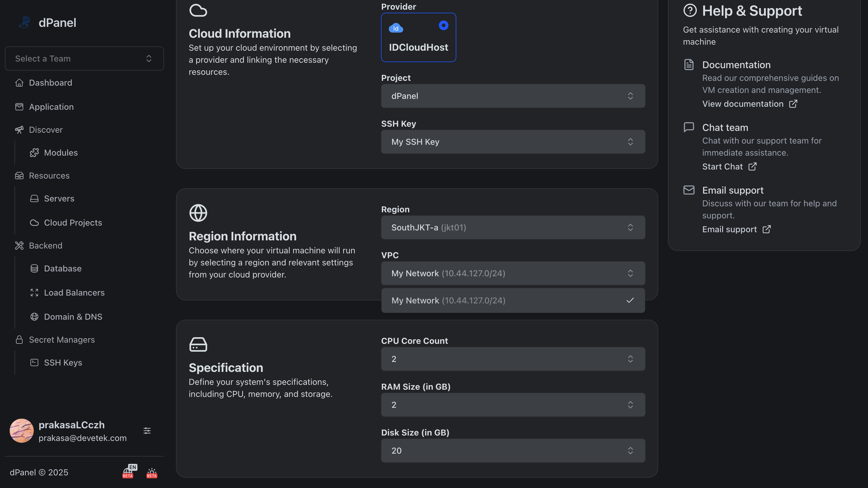Select the IDCloudHost provider radio button
868x488 pixels.
tap(443, 25)
